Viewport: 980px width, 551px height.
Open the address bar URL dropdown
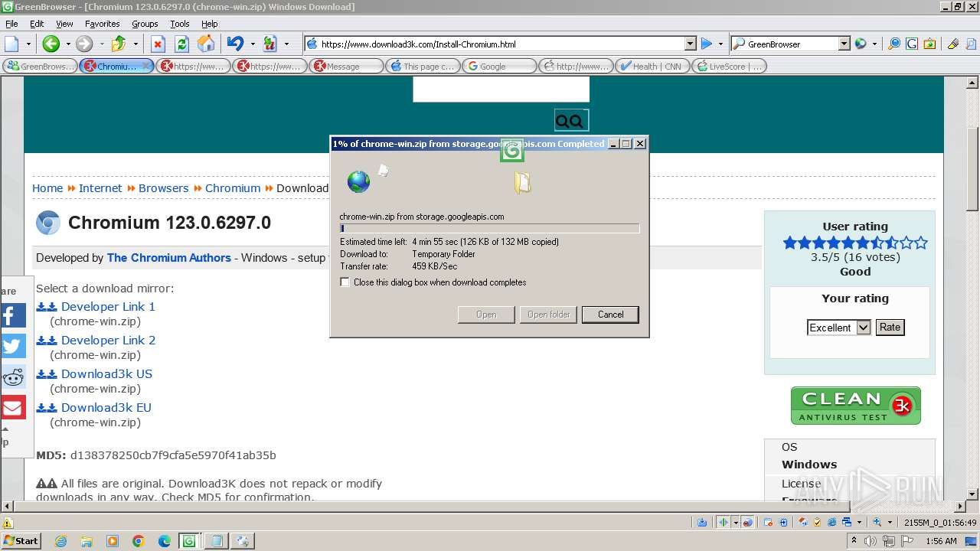tap(690, 44)
